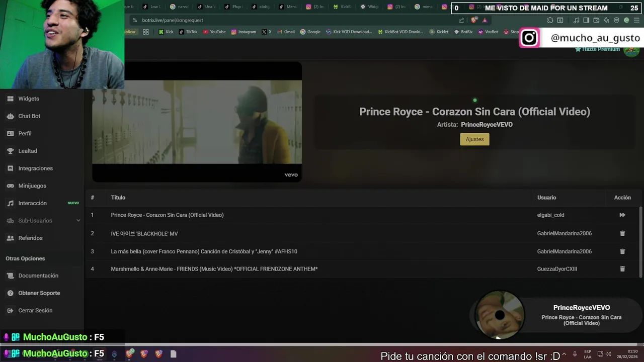Switch to the 'mima' browser tab
The image size is (644, 362).
424,7
